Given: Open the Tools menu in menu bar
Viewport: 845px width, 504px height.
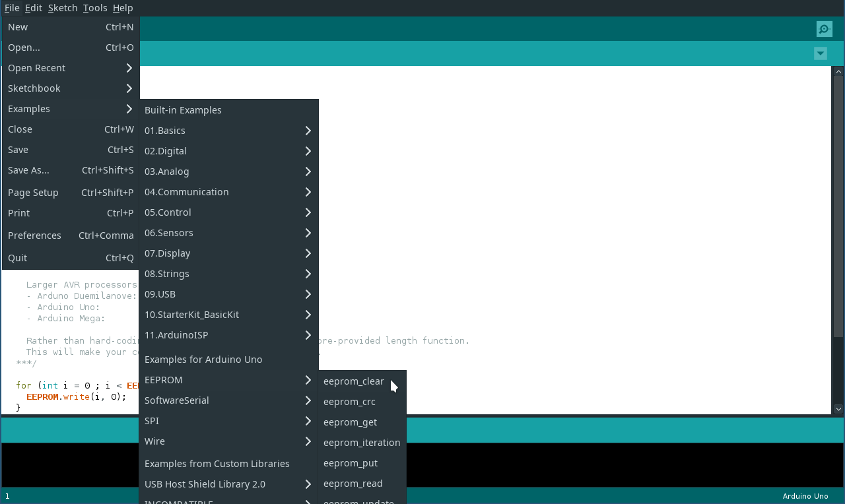Looking at the screenshot, I should tap(95, 8).
